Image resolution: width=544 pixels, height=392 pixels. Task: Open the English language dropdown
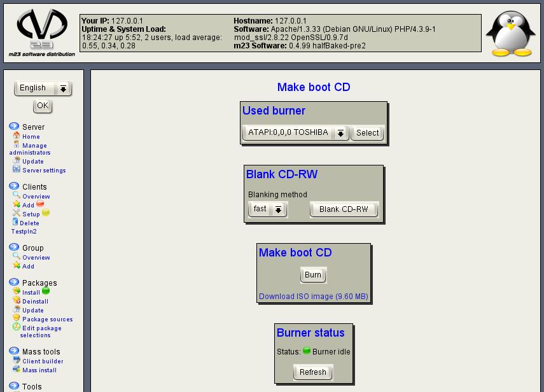43,88
